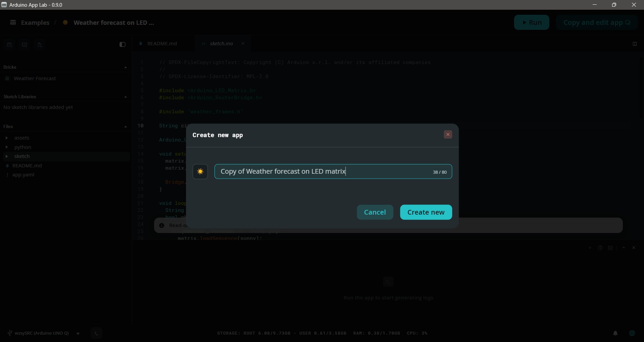644x342 pixels.
Task: Click the SPDX-License-Identifier comment line
Action: (x=214, y=76)
